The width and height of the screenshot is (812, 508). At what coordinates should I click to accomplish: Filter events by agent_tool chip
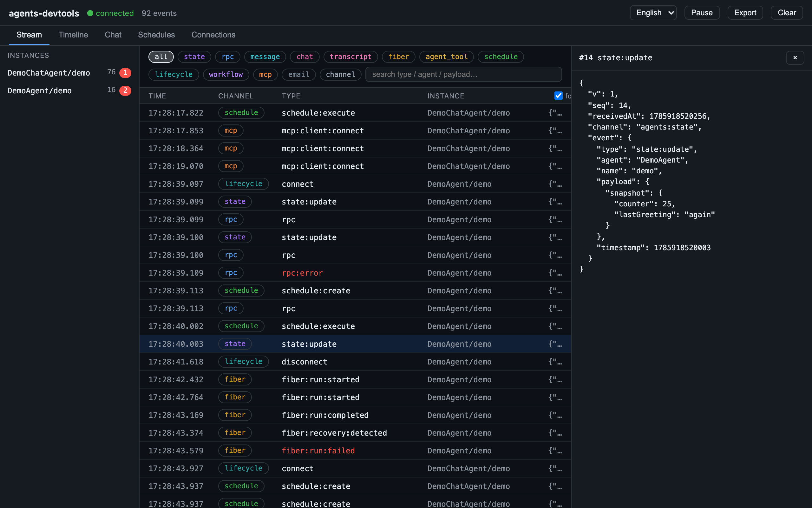point(447,57)
